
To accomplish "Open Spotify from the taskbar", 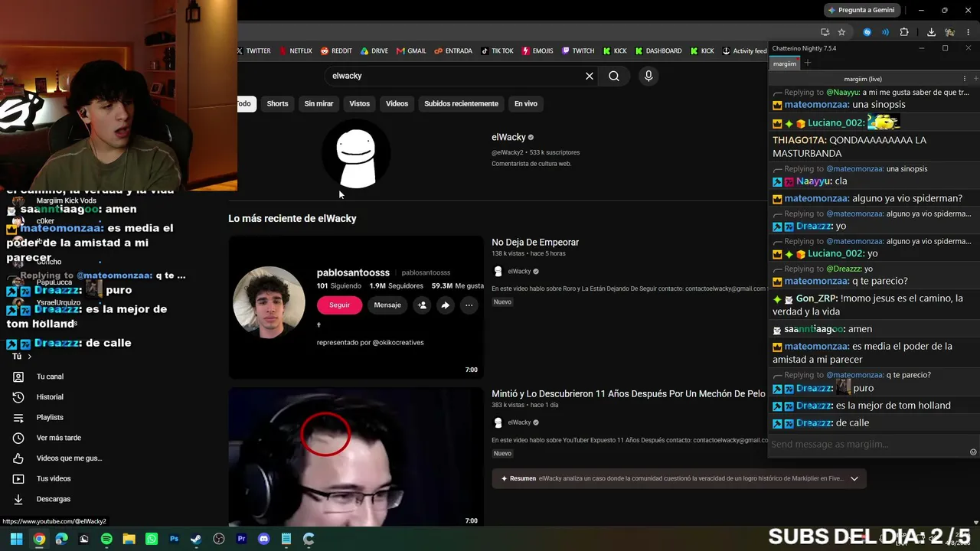I will point(106,539).
